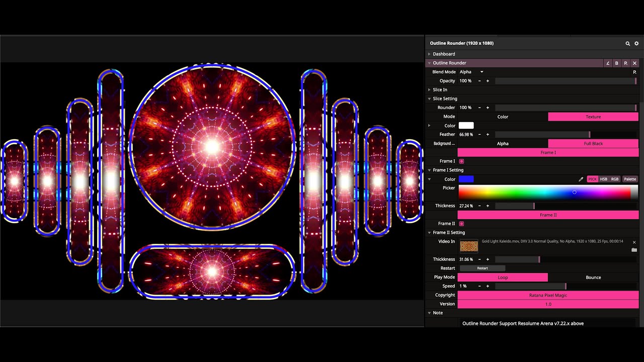Decrease Feather value with minus button
This screenshot has height=362, width=644.
coord(479,135)
